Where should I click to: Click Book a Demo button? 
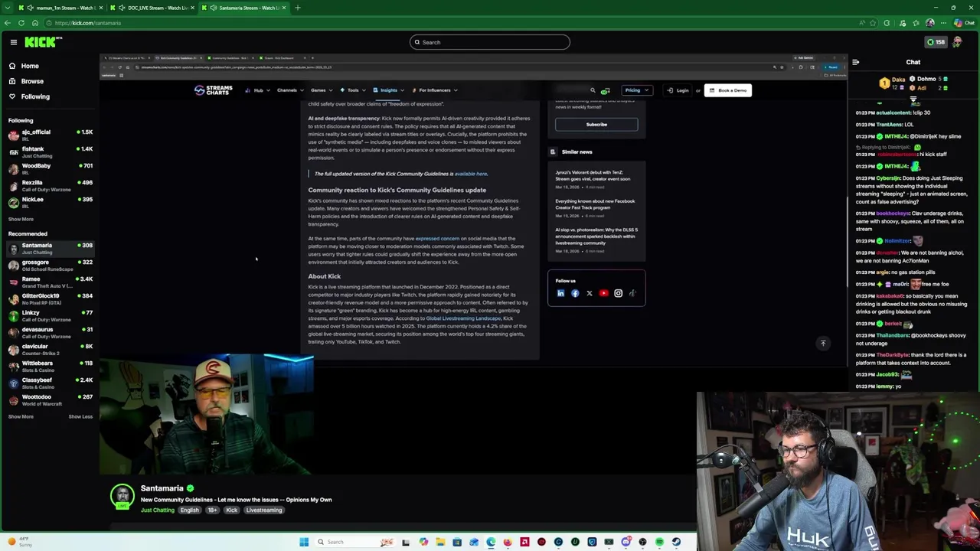[x=728, y=90]
